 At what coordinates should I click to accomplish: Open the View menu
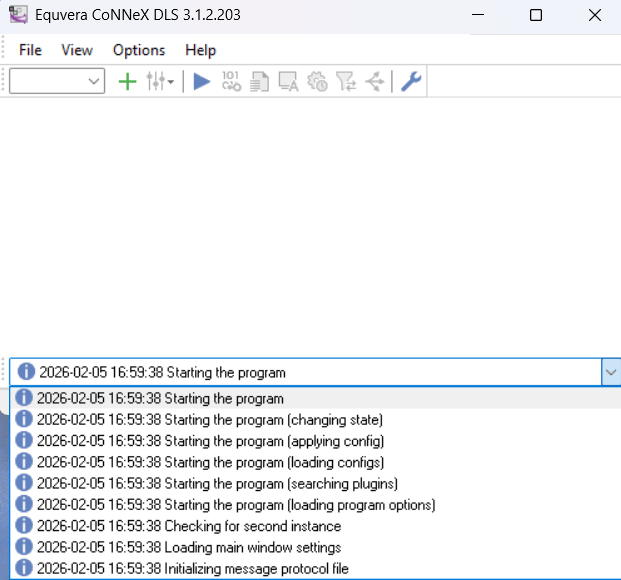[77, 50]
